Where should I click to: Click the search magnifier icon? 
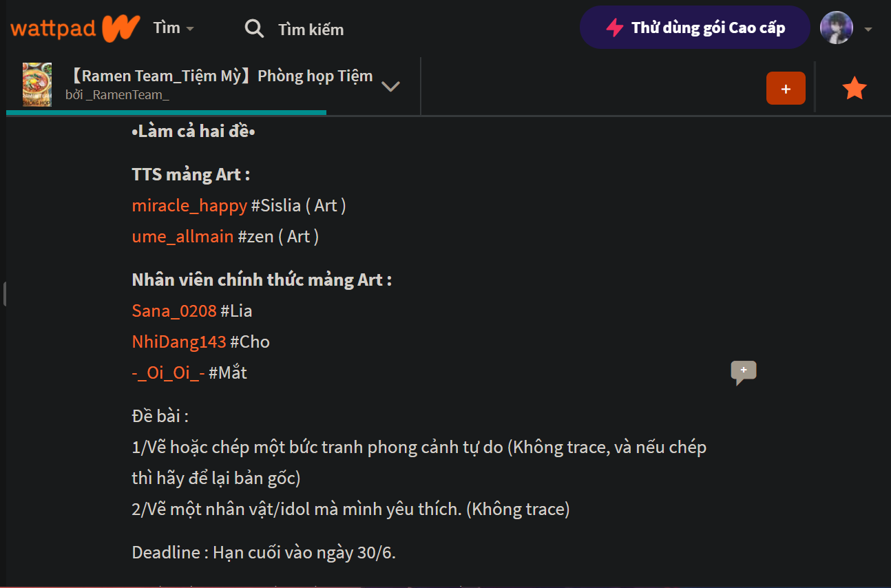pos(254,29)
